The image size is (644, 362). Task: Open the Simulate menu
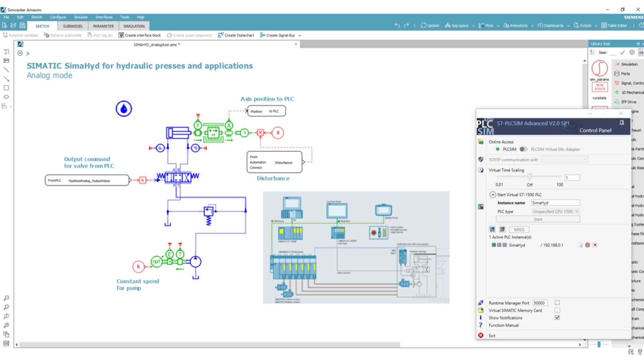pyautogui.click(x=80, y=17)
